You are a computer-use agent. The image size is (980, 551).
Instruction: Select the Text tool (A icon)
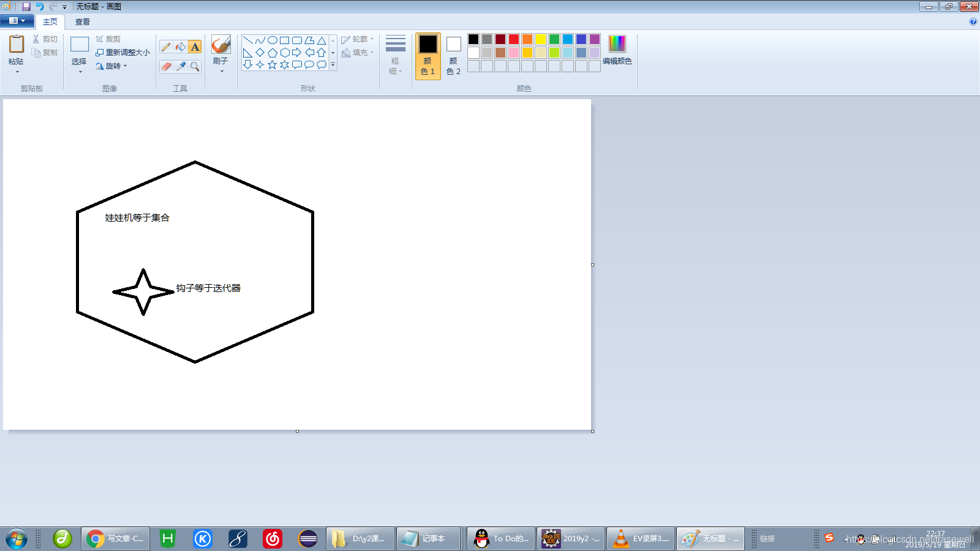click(x=195, y=47)
